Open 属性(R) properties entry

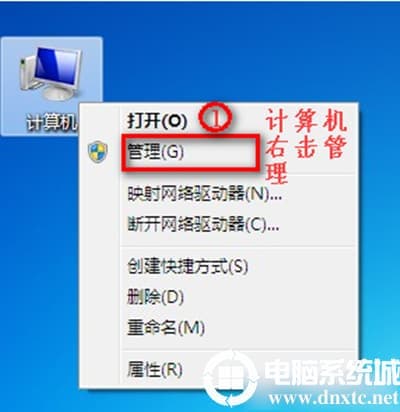(154, 369)
